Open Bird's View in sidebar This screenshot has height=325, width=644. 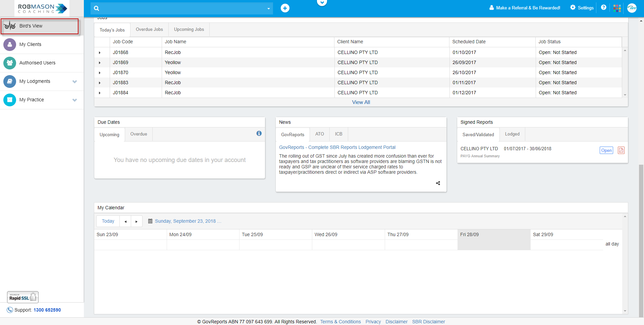pos(40,26)
